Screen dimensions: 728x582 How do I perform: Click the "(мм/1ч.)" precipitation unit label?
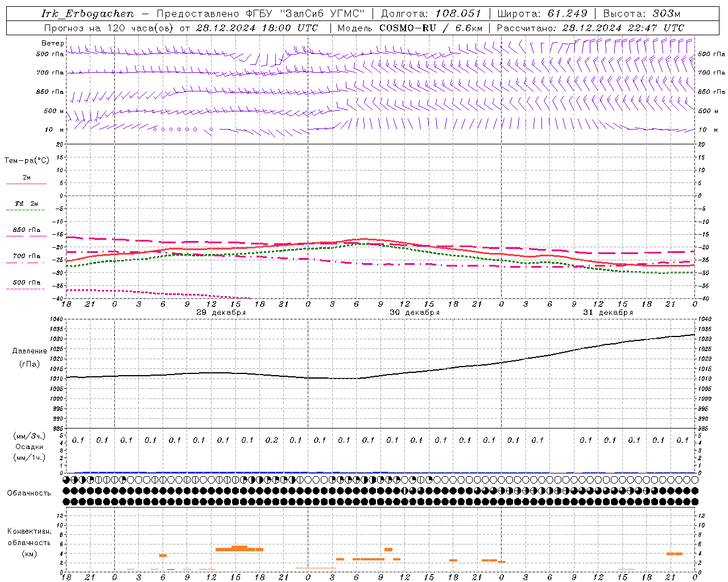click(x=30, y=458)
